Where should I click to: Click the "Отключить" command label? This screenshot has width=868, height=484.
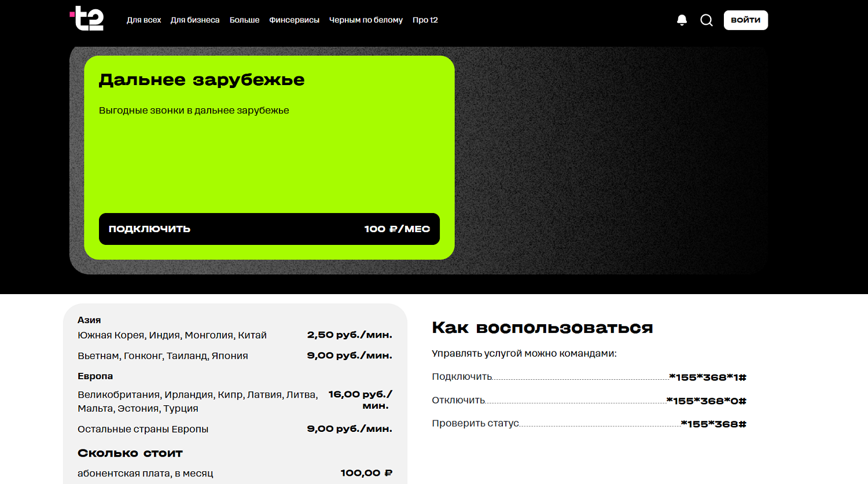coord(458,400)
